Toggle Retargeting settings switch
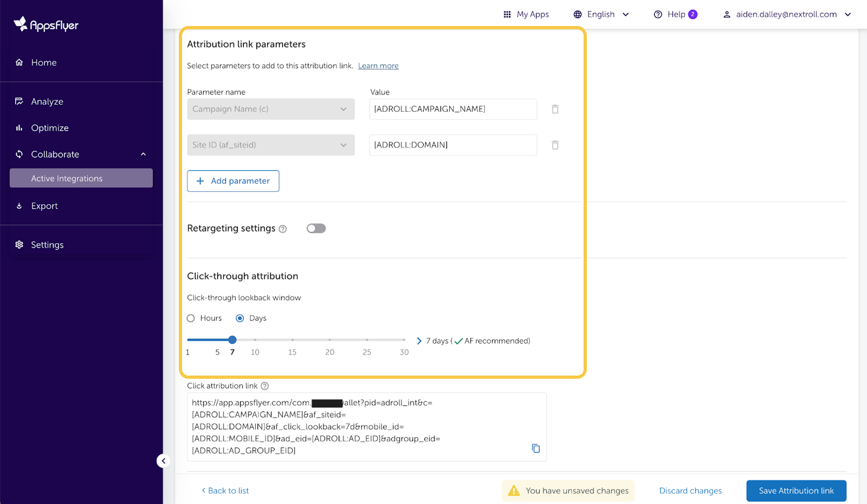867x504 pixels. (x=316, y=228)
